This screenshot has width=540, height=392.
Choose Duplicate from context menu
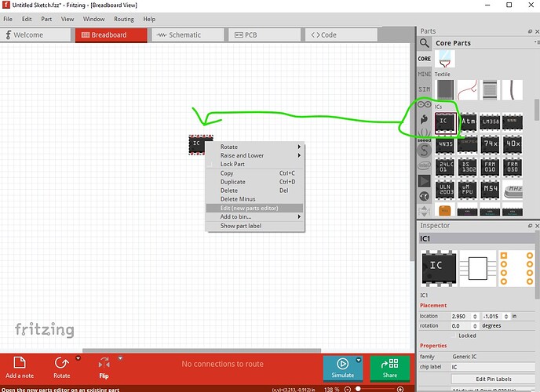point(255,182)
